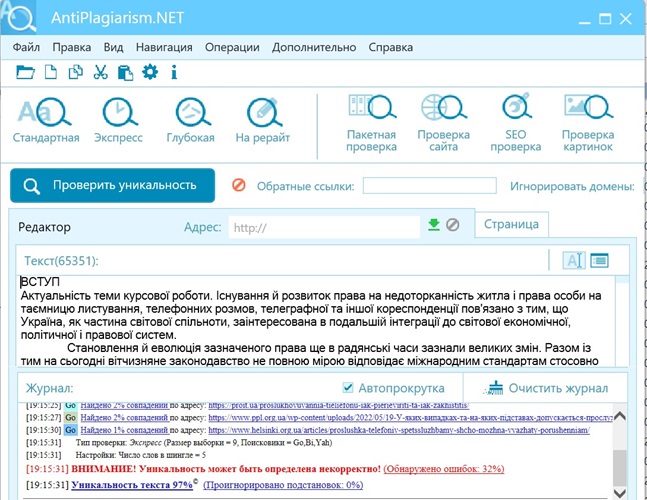Switch to the Страница tab
This screenshot has width=647, height=500.
pos(511,224)
